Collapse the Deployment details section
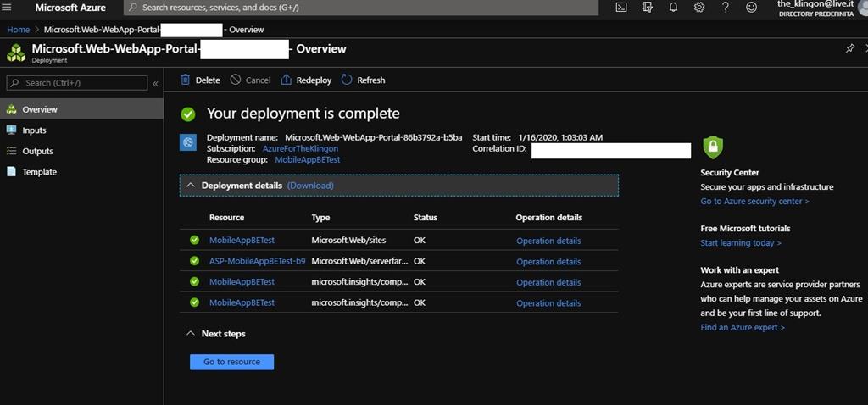This screenshot has width=868, height=405. (191, 186)
